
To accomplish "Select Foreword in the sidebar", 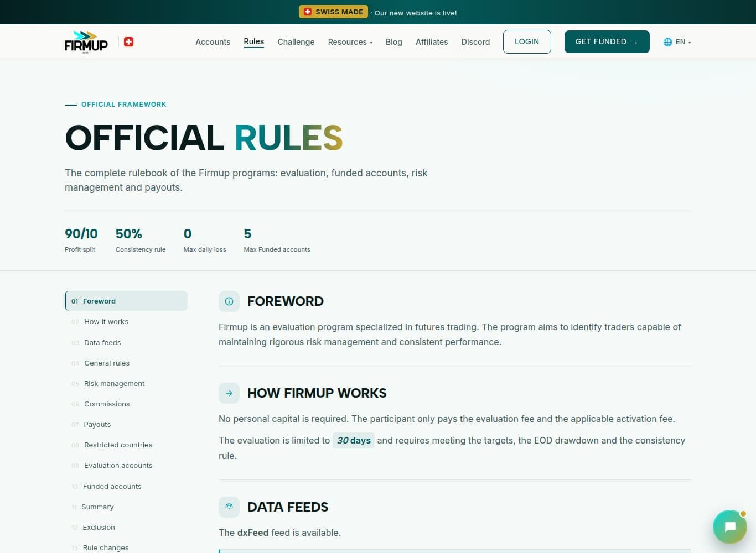I will (126, 301).
